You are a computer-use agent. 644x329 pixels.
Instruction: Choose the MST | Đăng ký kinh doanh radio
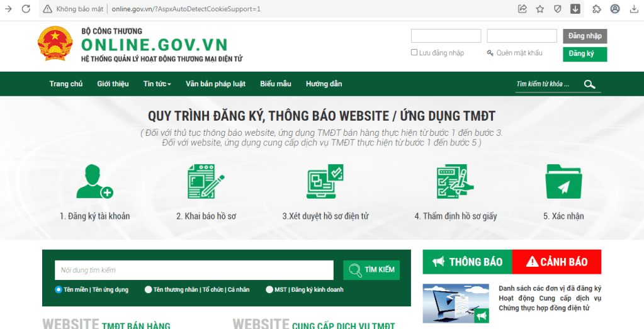[269, 290]
